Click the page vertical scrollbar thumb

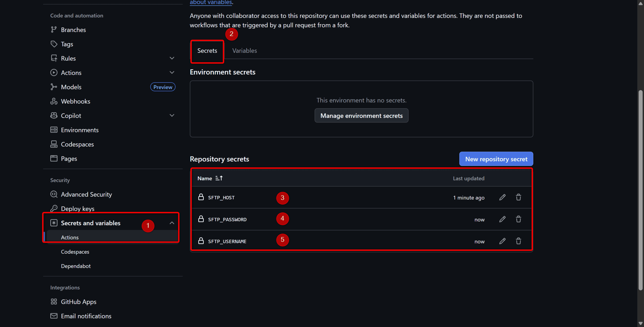(640, 190)
